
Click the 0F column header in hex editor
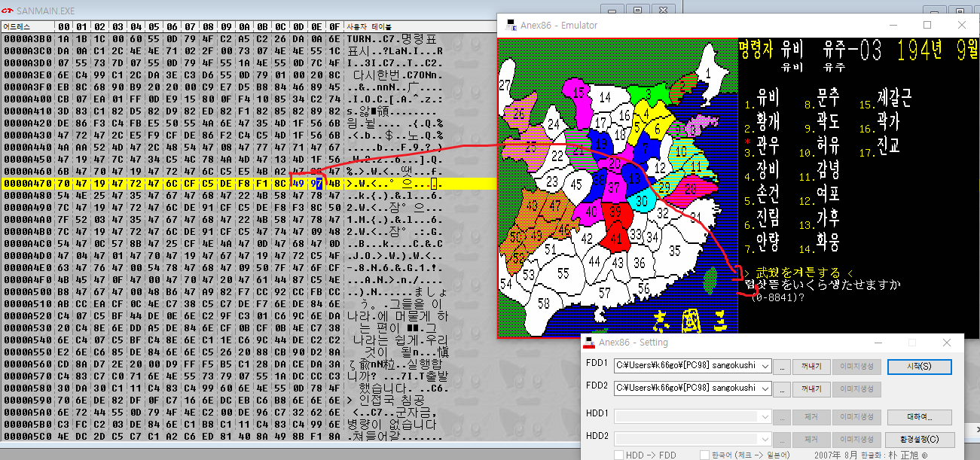tap(334, 27)
